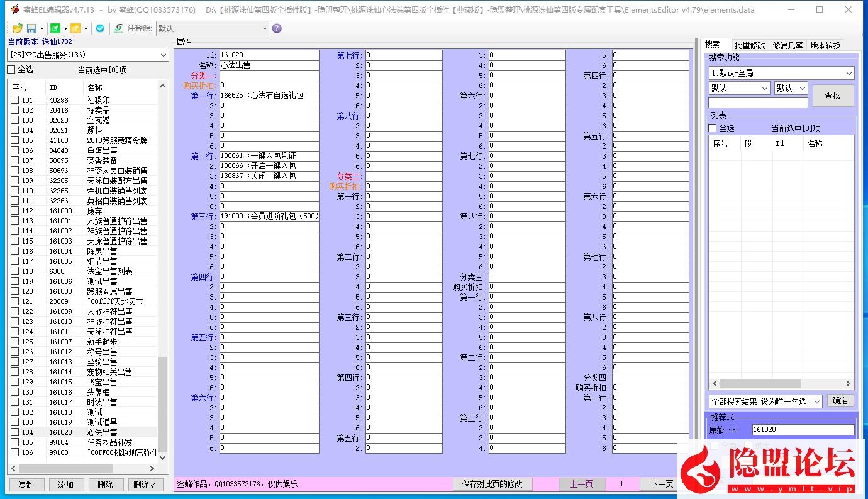Open the 注释源 combo box showing 默认
This screenshot has width=868, height=499.
point(212,28)
